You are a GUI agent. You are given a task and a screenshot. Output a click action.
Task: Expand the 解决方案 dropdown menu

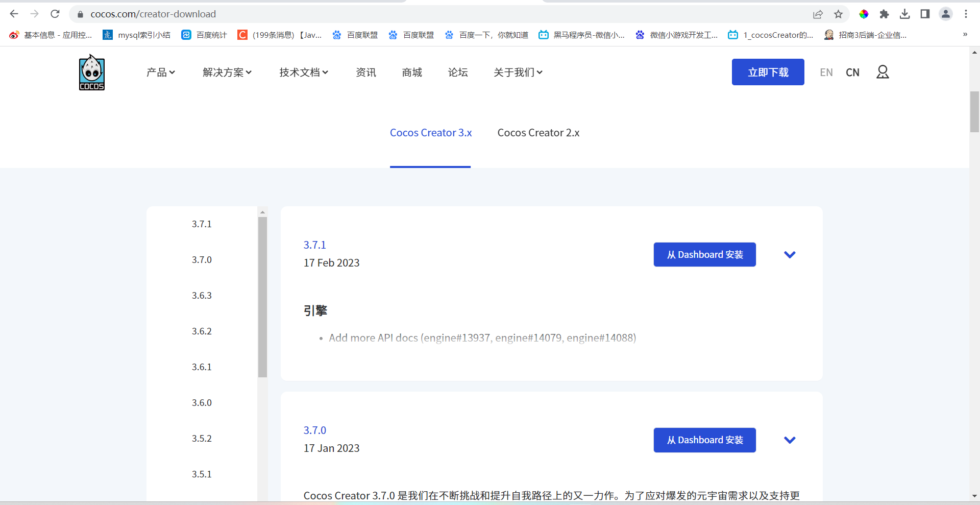[x=227, y=73]
